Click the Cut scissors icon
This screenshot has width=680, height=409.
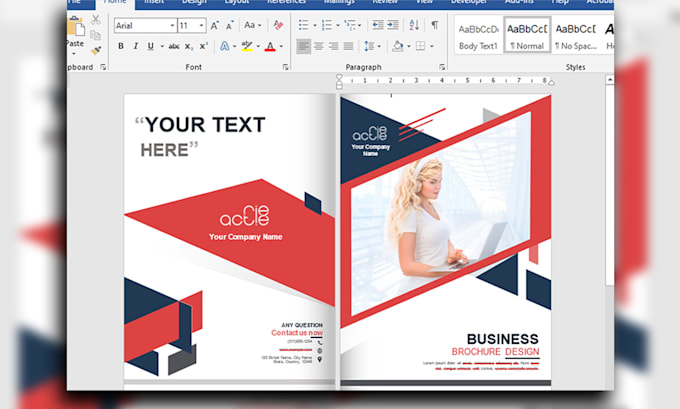point(95,20)
